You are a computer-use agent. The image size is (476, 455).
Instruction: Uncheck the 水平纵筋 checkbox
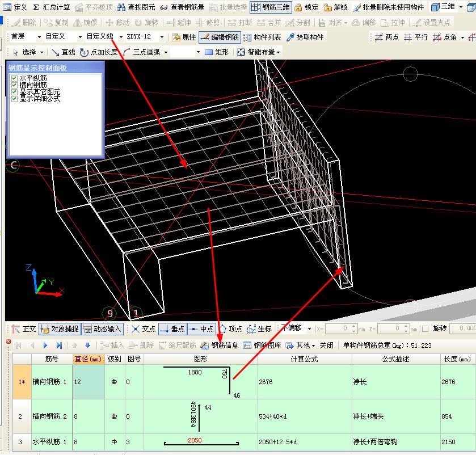pos(14,78)
